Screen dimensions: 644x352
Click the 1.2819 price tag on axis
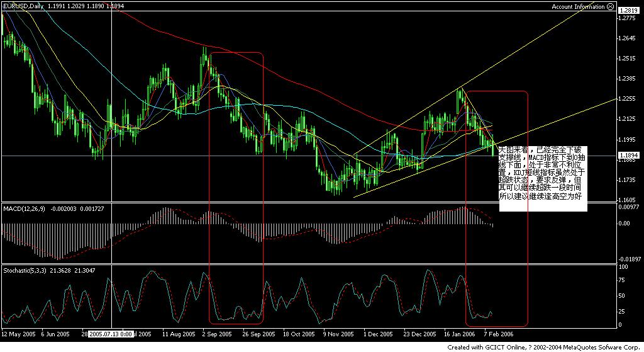tap(628, 10)
